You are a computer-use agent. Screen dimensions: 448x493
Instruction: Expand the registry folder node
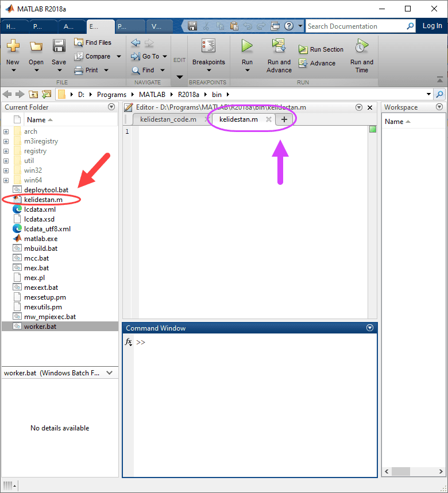[6, 151]
